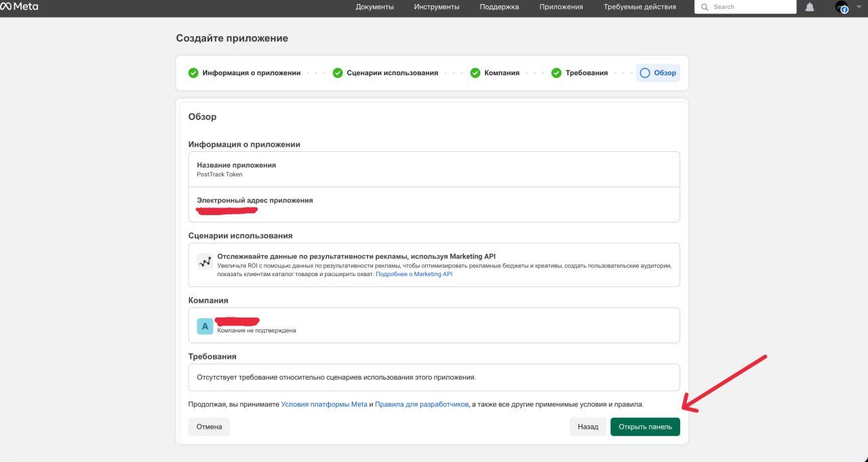Click the company avatar with letter A
The image size is (868, 462).
(x=203, y=325)
